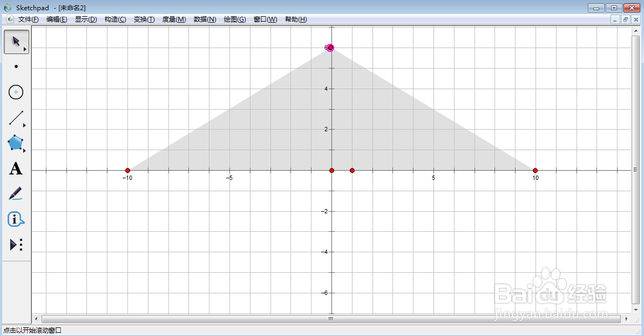Screen dimensions: 644x336
Task: Click the vertical scrollbar up arrow
Action: [636, 31]
